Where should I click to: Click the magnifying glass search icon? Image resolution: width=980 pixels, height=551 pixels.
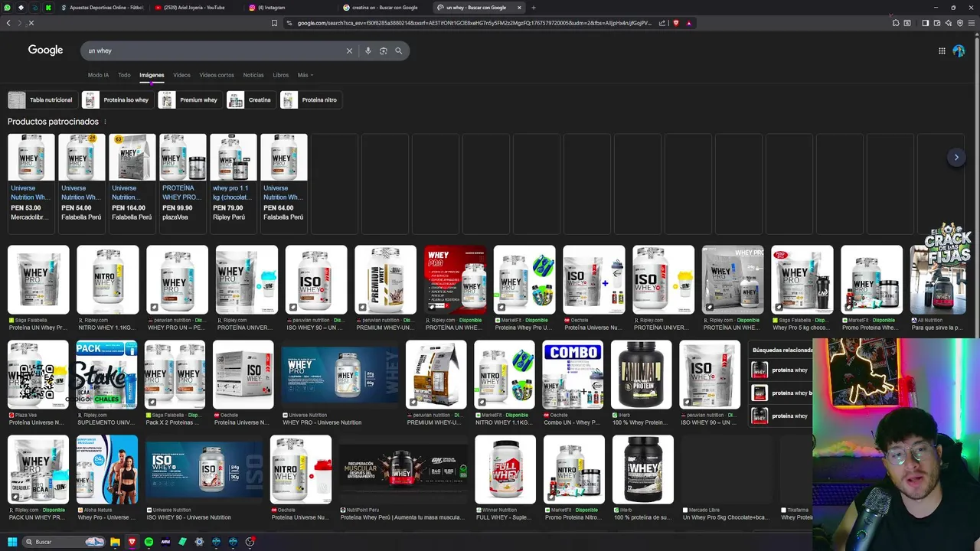[x=399, y=51]
